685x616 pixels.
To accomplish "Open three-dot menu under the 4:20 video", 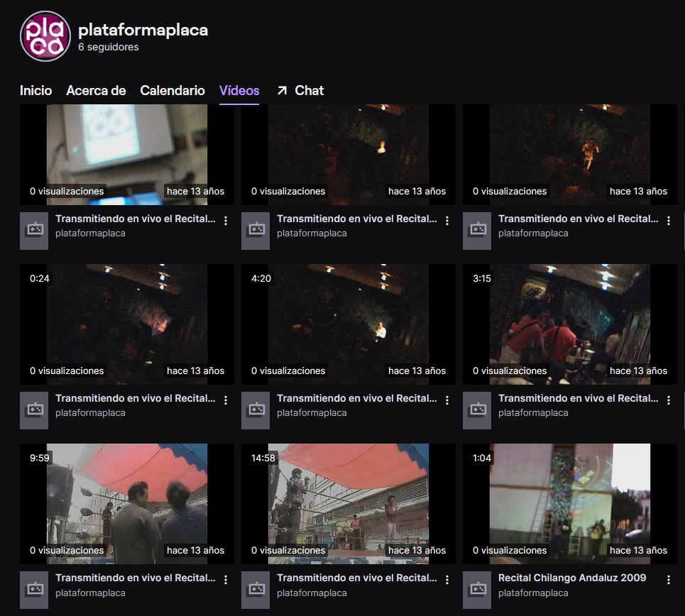I will pyautogui.click(x=447, y=401).
